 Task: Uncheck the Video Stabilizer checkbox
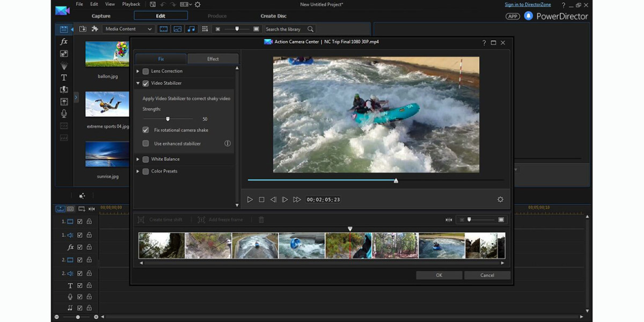(145, 83)
